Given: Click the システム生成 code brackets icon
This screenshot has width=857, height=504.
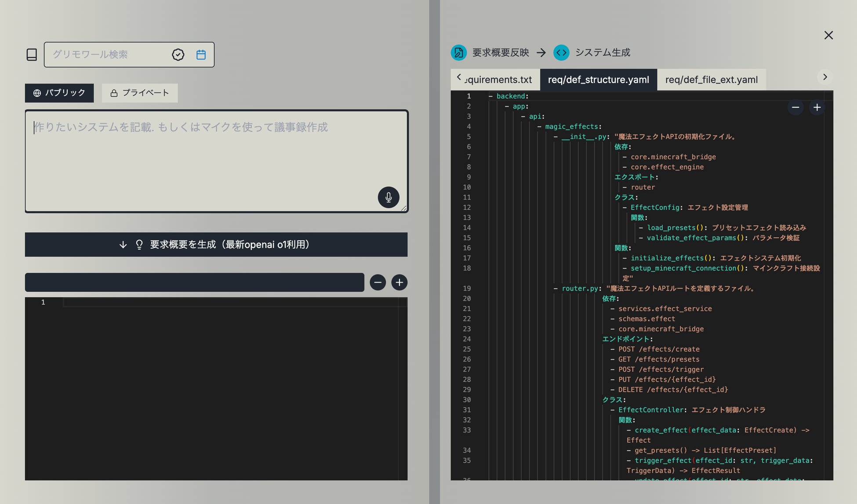Looking at the screenshot, I should tap(561, 53).
